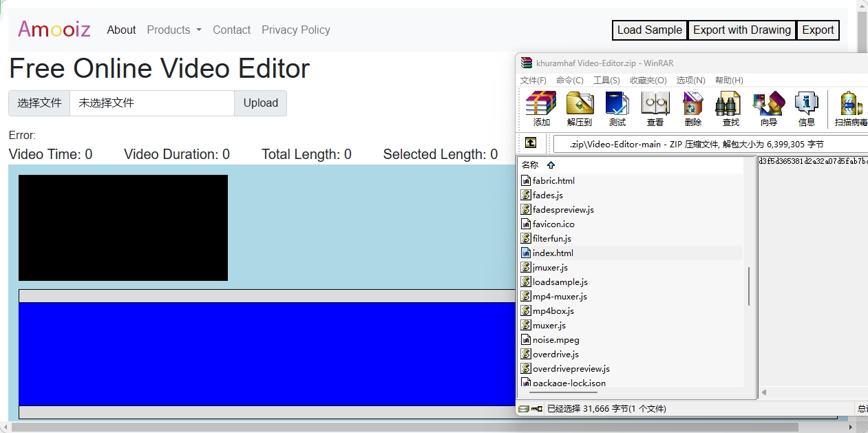Click the Selected Length: 0 label

[x=441, y=154]
